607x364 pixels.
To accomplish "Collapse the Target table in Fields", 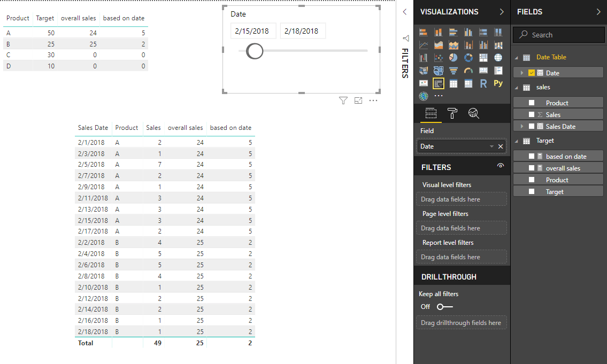I will pyautogui.click(x=517, y=141).
